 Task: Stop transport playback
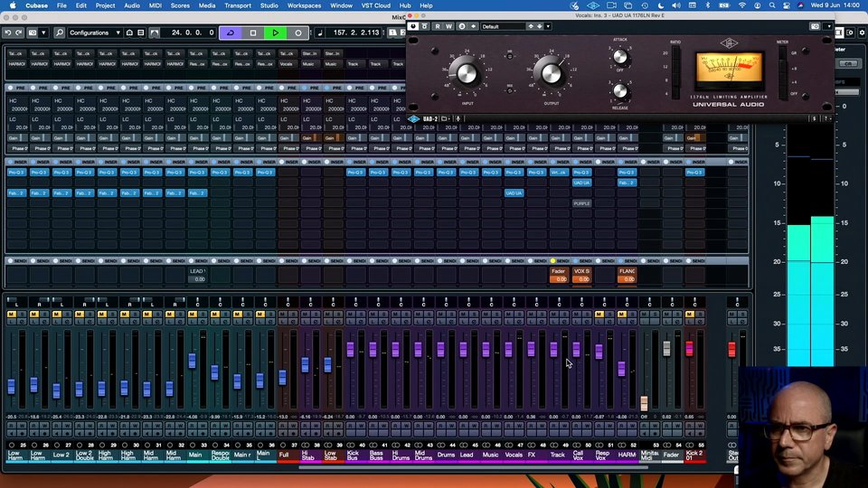pyautogui.click(x=253, y=33)
